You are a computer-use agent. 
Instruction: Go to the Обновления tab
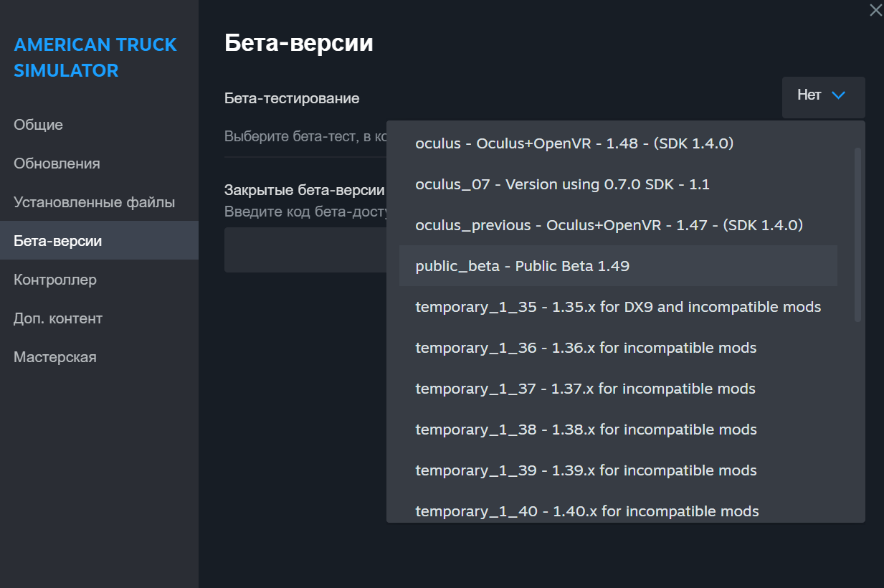coord(57,163)
